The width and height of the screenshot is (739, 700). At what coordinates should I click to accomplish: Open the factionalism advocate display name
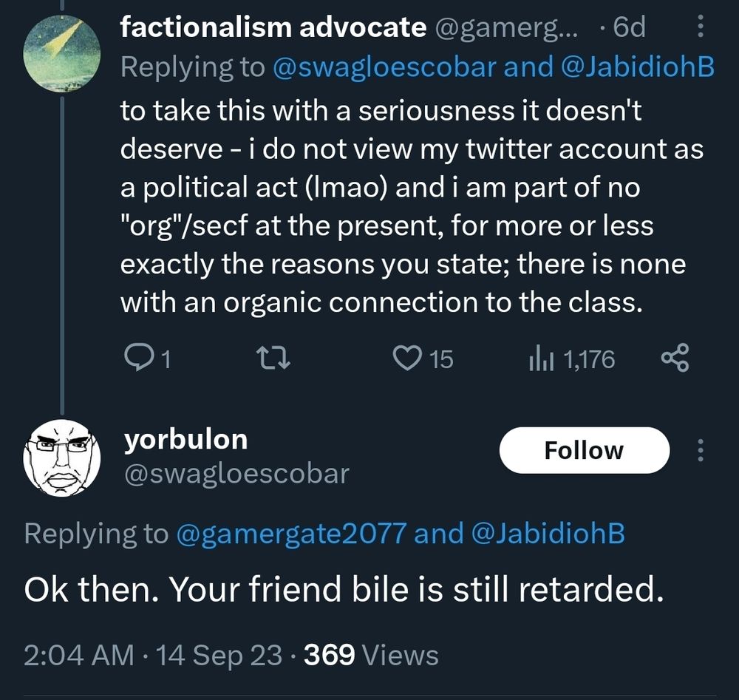(x=273, y=27)
